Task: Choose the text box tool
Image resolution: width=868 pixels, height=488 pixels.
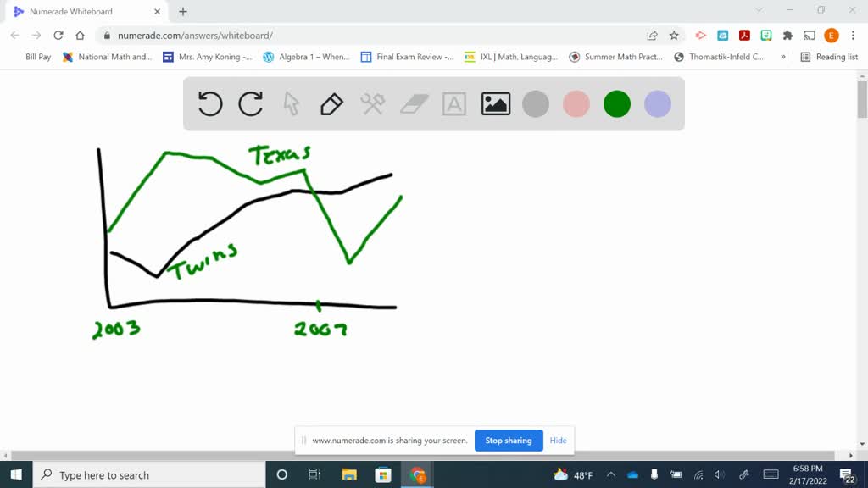Action: pos(453,103)
